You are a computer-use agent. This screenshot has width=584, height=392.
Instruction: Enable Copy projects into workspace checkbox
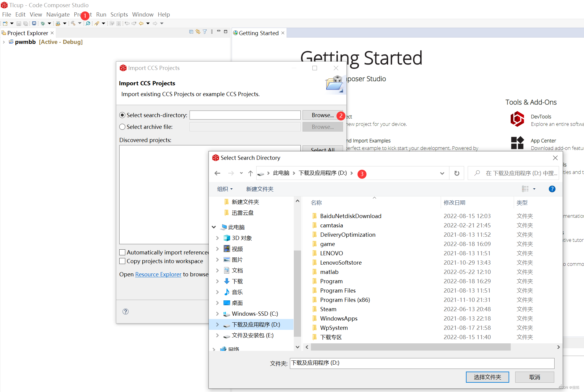point(122,261)
